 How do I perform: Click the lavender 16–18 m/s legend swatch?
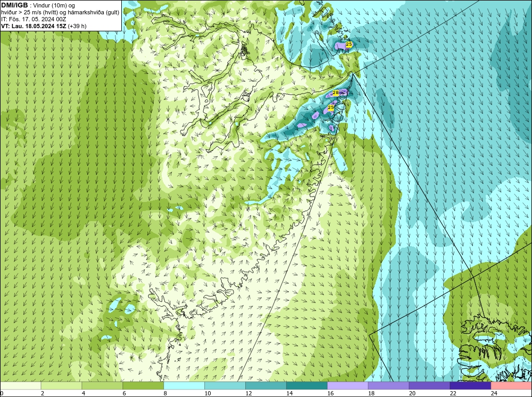(348, 385)
